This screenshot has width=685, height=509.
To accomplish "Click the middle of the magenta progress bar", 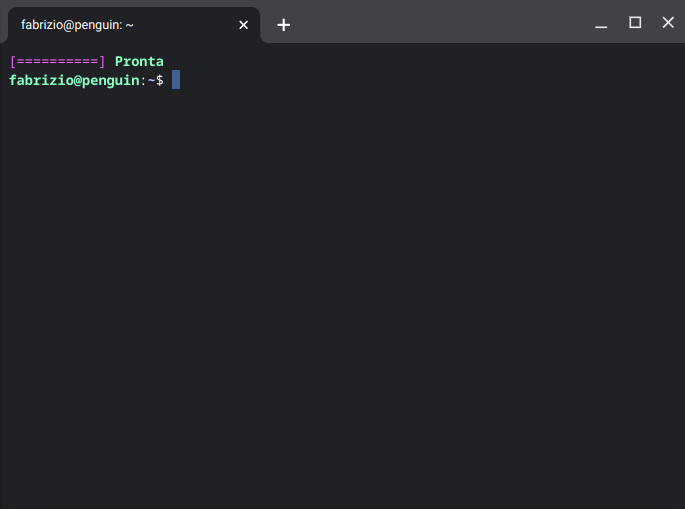I will tap(57, 62).
